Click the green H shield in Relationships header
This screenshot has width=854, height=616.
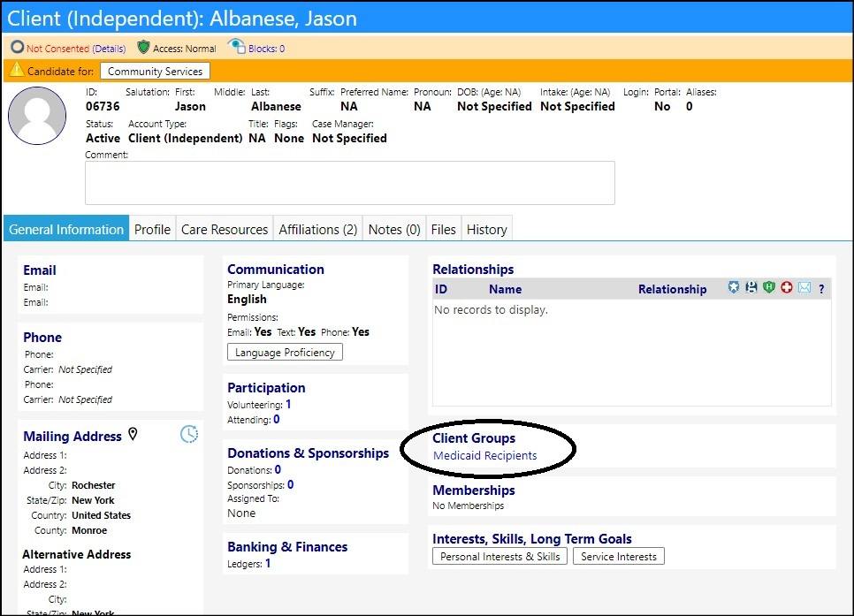click(x=768, y=287)
